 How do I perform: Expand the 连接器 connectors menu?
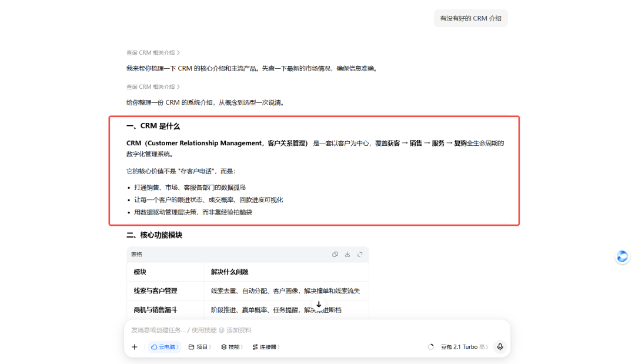click(x=266, y=347)
